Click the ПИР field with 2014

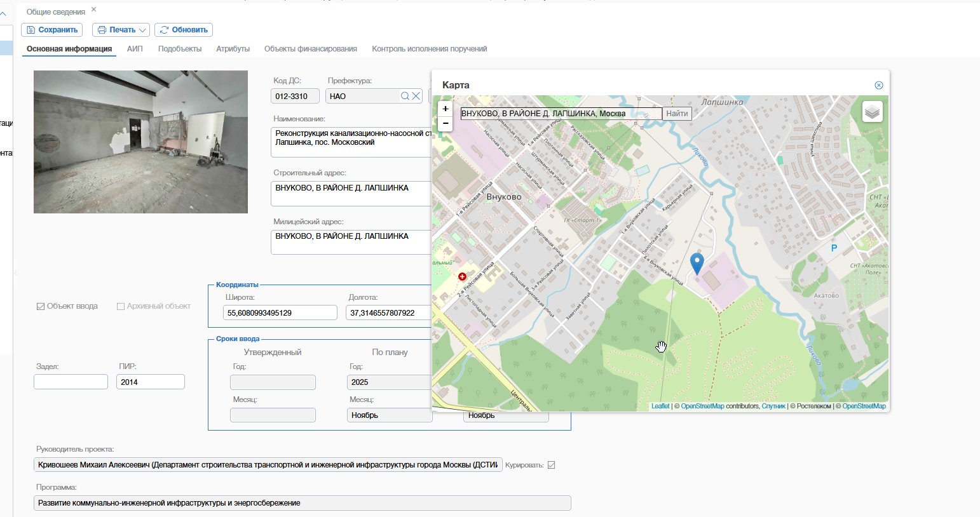[151, 382]
